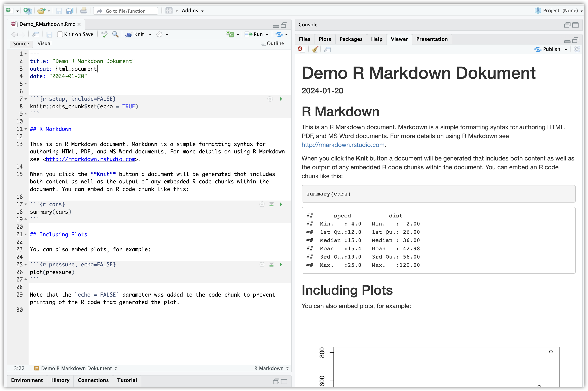Switch to the Plots tab
Image resolution: width=588 pixels, height=391 pixels.
point(325,39)
